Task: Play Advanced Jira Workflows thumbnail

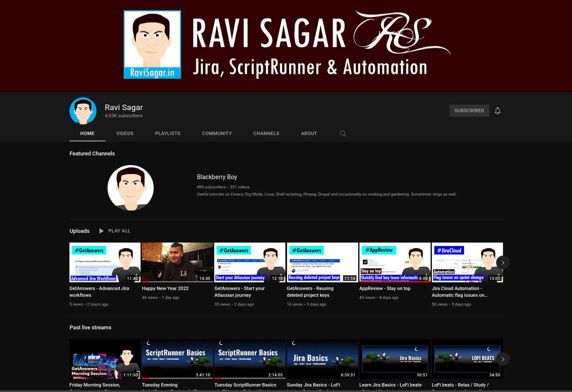Action: point(105,262)
